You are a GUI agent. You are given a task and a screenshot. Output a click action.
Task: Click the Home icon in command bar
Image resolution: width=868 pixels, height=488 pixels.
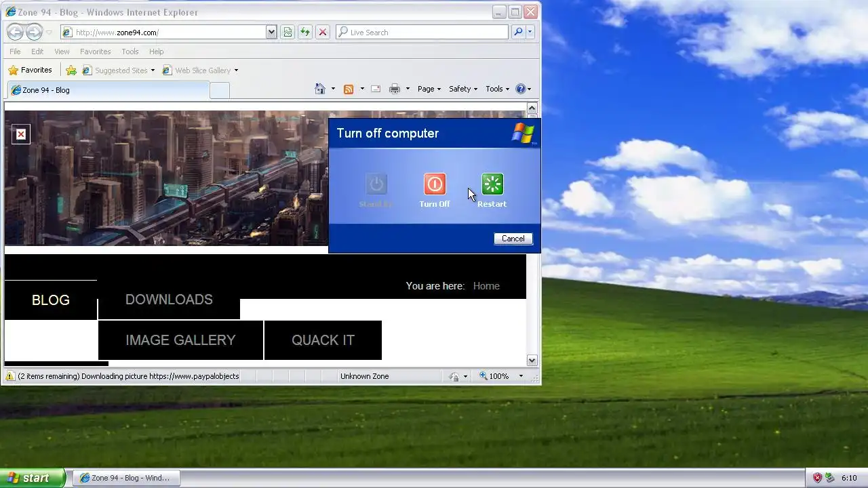pyautogui.click(x=320, y=89)
